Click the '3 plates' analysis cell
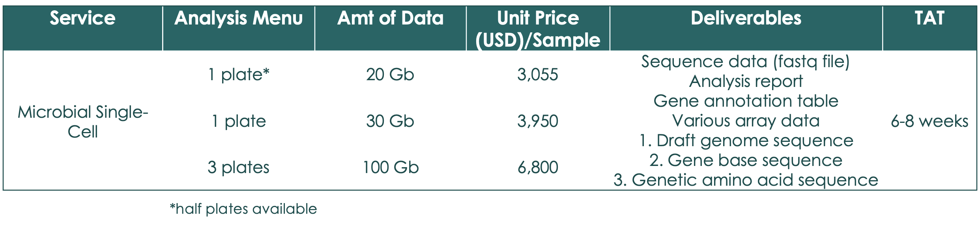The width and height of the screenshot is (980, 226). [238, 168]
